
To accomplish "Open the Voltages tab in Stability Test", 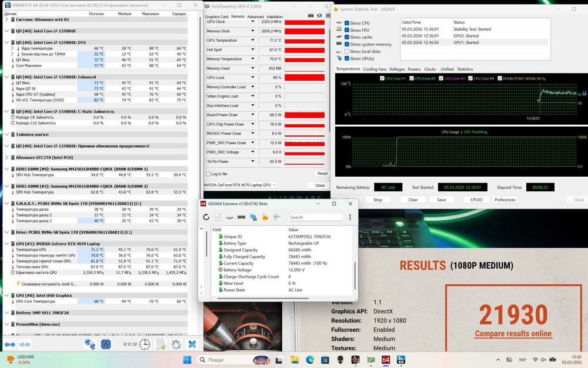I will coord(397,69).
